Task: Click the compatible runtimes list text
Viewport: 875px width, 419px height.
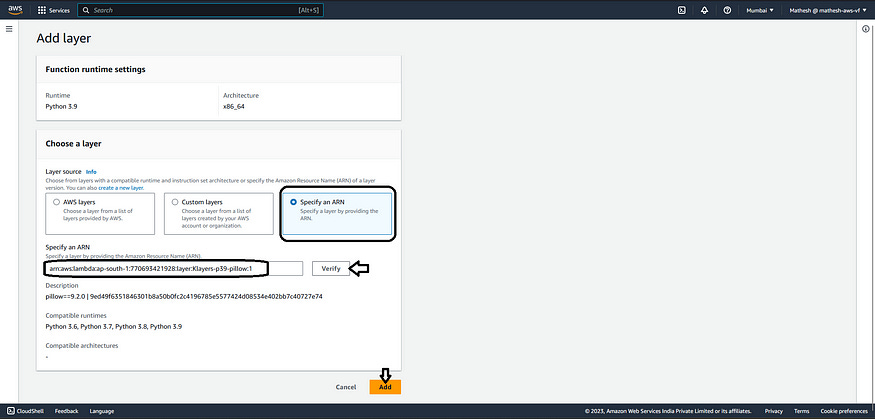Action: (114, 326)
